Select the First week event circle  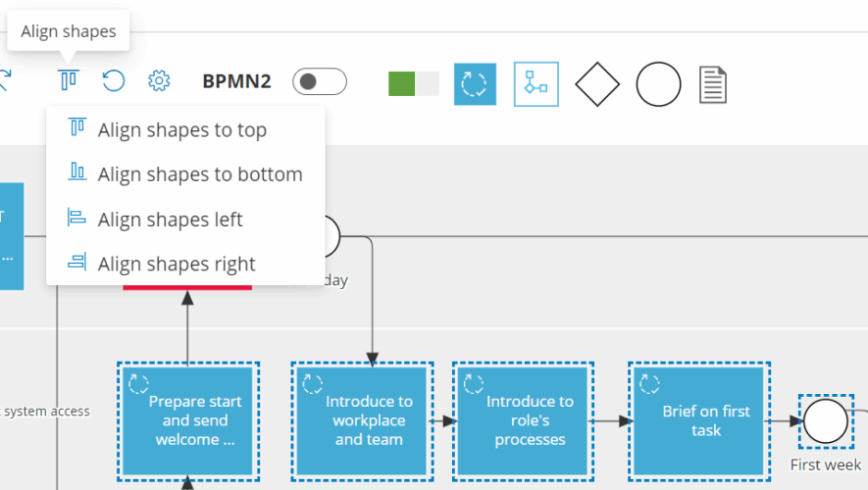point(825,421)
